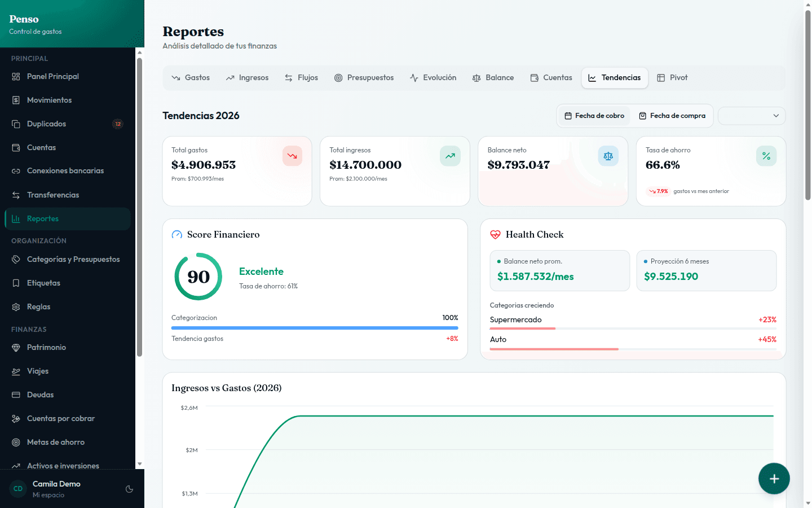Click the 7.9% gastos change badge
The height and width of the screenshot is (508, 812).
(658, 191)
